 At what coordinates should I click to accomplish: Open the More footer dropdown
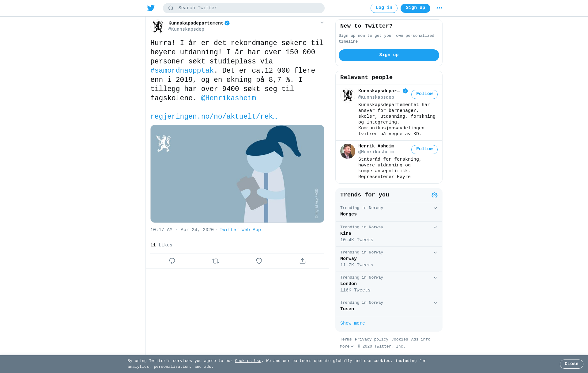point(347,346)
